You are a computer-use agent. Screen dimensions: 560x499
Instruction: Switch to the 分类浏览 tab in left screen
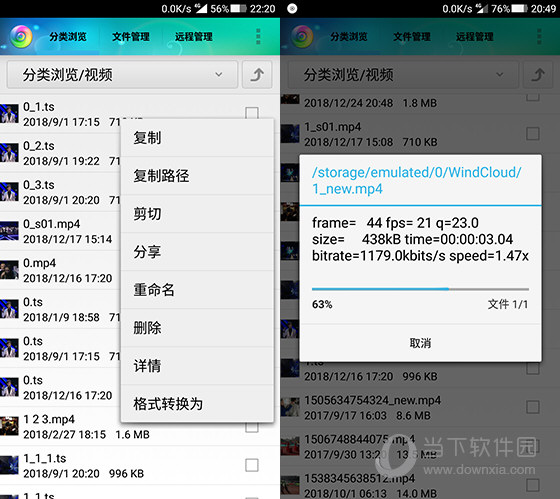click(x=68, y=36)
